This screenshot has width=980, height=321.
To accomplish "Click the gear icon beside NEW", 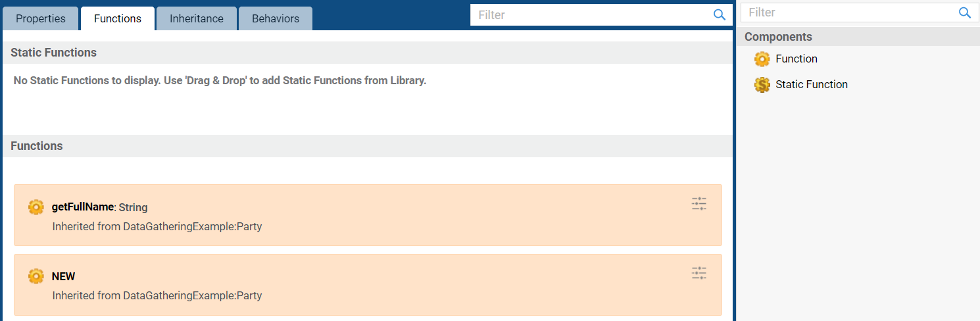I will point(36,276).
